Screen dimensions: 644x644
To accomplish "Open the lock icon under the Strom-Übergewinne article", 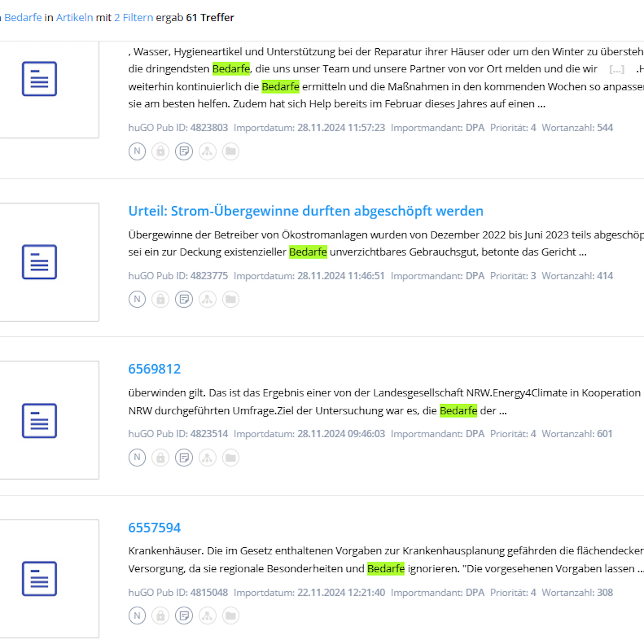I will click(160, 299).
